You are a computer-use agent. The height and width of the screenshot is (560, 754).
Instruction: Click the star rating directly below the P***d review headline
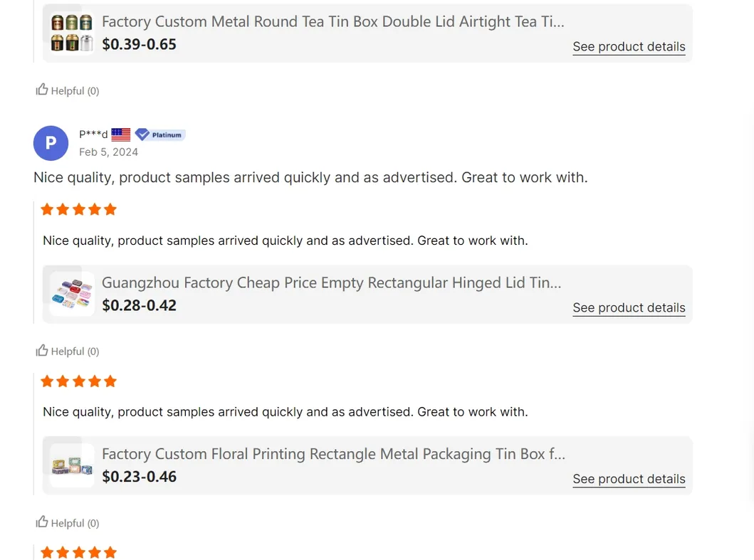78,209
